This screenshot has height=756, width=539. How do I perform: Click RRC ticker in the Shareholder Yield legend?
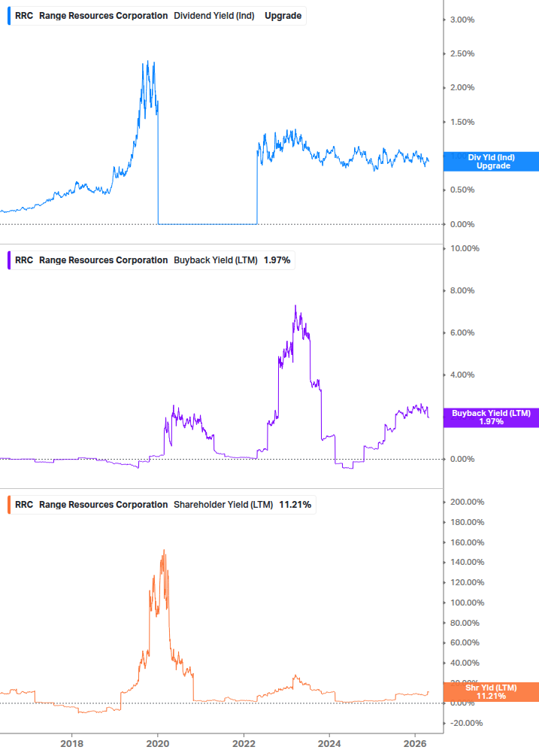click(24, 505)
